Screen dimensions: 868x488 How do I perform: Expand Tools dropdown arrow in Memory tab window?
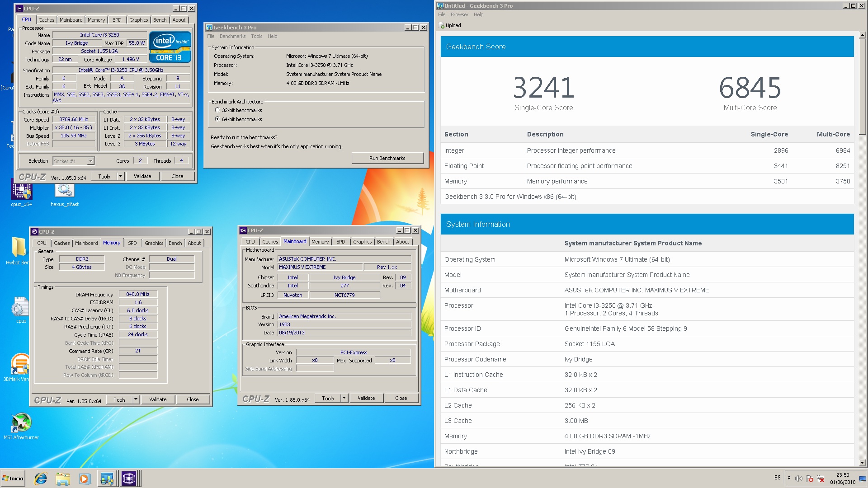pos(136,399)
